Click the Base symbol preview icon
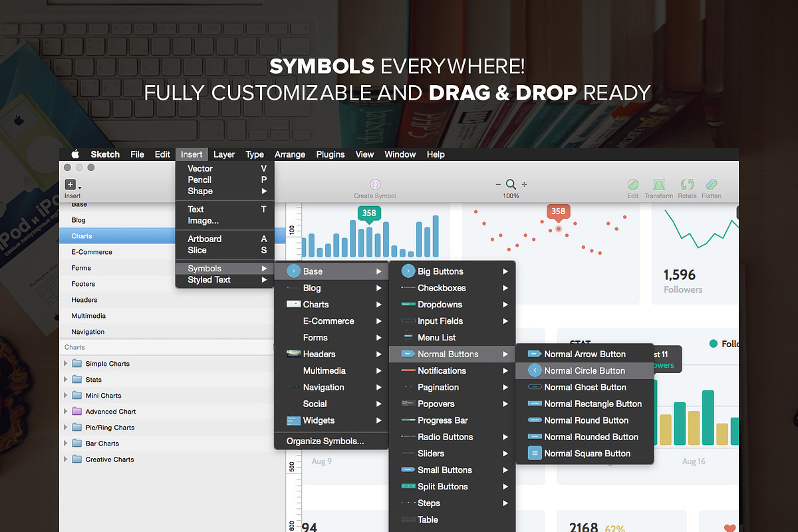The height and width of the screenshot is (532, 798). point(293,271)
